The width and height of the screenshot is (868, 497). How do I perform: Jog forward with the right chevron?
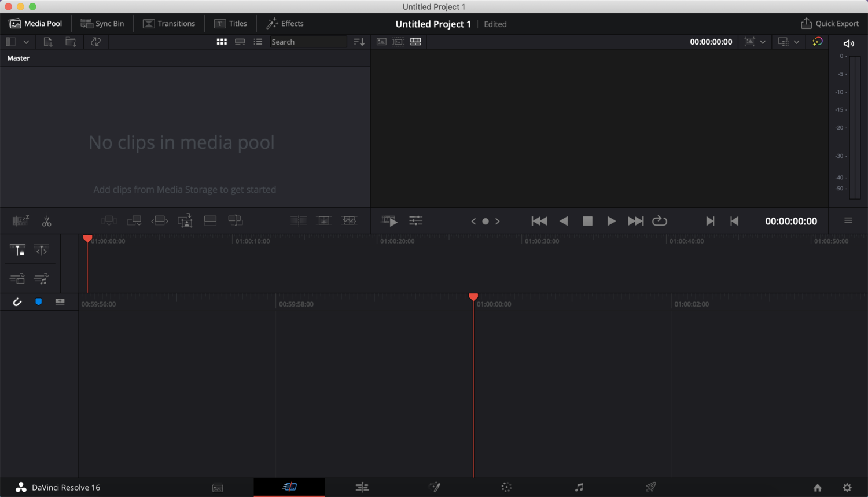(498, 221)
